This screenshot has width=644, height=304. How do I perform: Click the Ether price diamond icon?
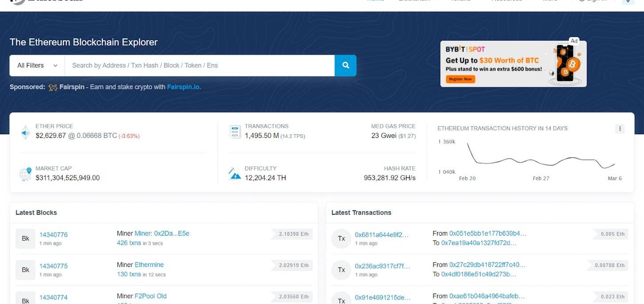[x=26, y=132]
